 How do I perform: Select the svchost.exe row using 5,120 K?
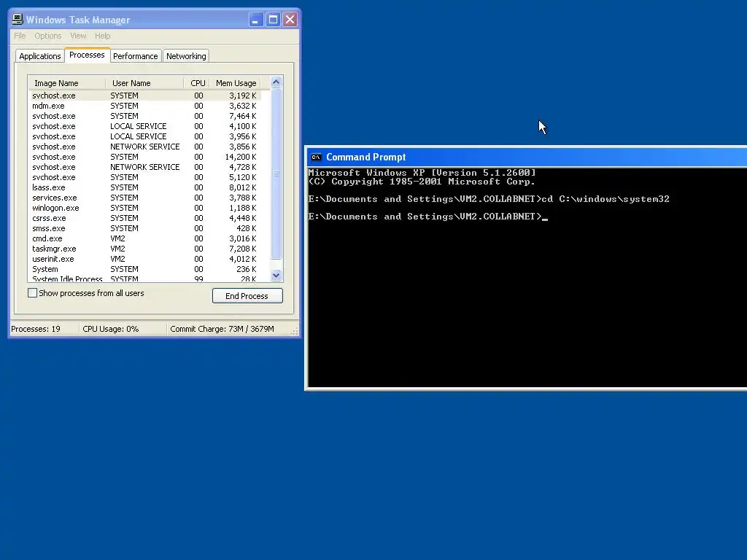[145, 178]
